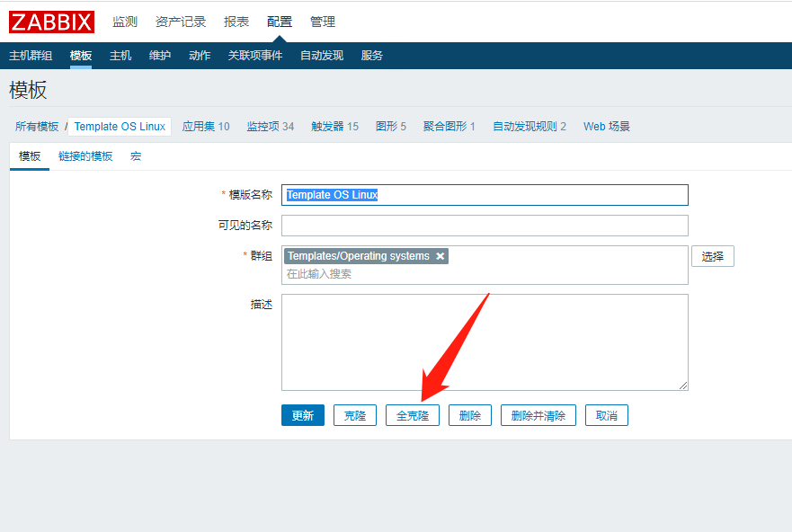The width and height of the screenshot is (792, 532).
Task: Open 应用集 10 link
Action: 206,126
